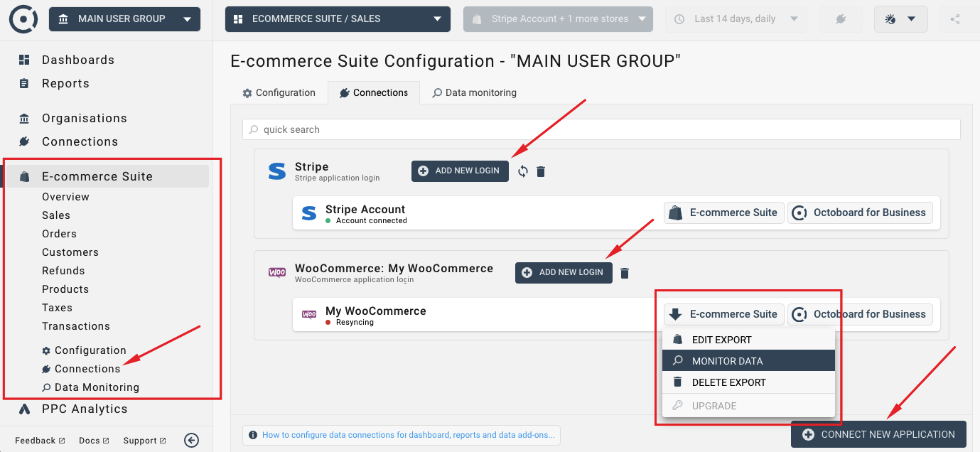Viewport: 980px width, 452px height.
Task: Click ADD NEW LOGIN for WooCommerce
Action: pyautogui.click(x=564, y=272)
